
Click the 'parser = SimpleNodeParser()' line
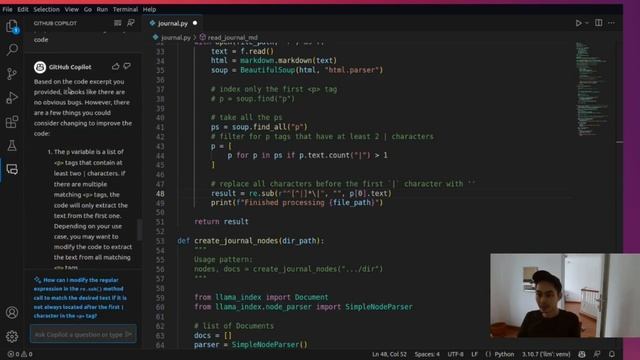pos(251,345)
